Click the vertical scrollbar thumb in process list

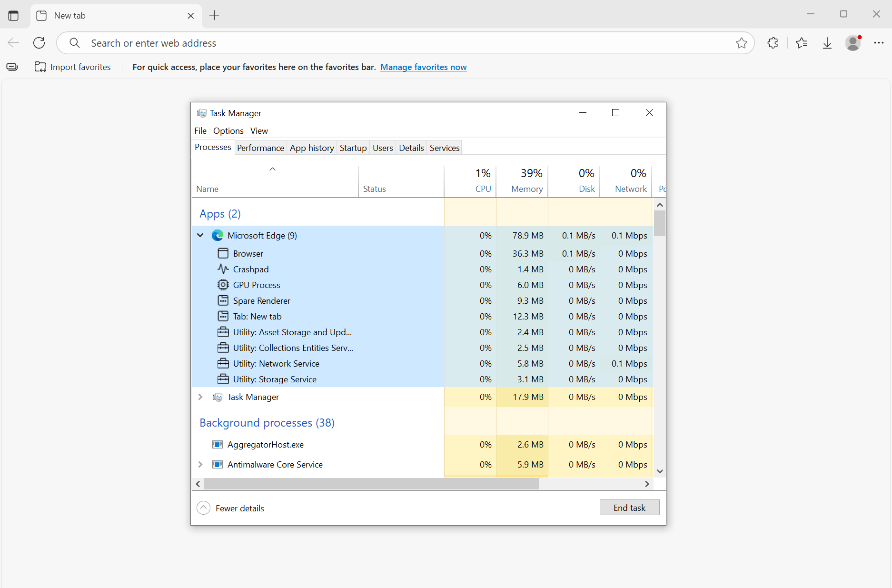[x=660, y=223]
